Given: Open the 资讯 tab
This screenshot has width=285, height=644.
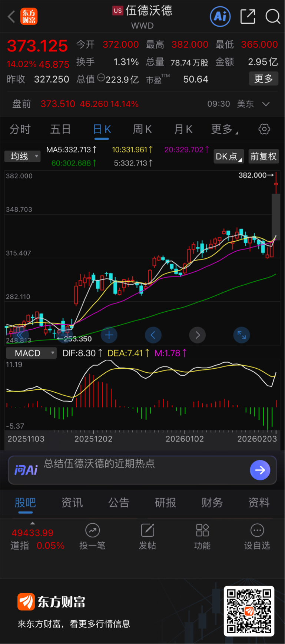Looking at the screenshot, I should [72, 503].
